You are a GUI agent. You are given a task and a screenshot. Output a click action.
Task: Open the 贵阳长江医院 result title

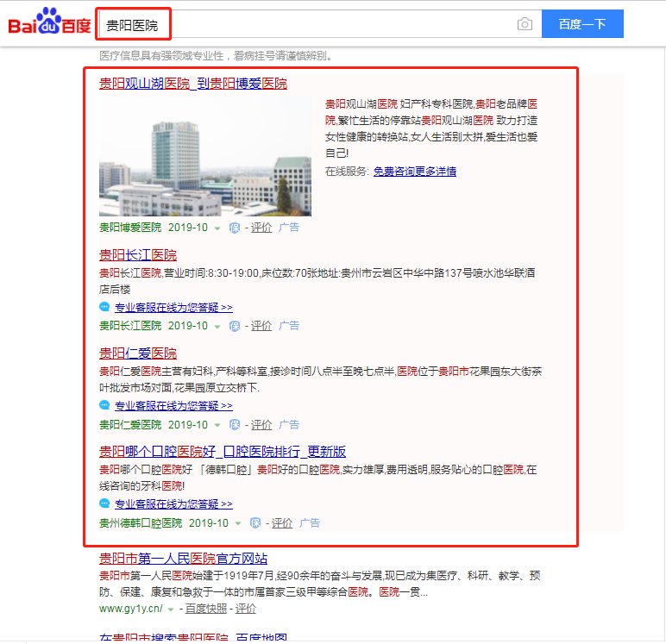tap(138, 255)
